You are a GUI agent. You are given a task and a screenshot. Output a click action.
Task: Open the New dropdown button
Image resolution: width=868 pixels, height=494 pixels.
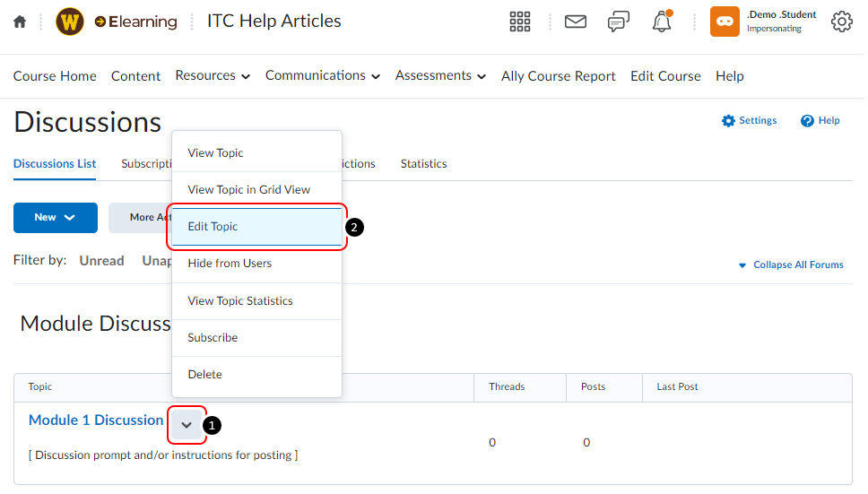(56, 219)
